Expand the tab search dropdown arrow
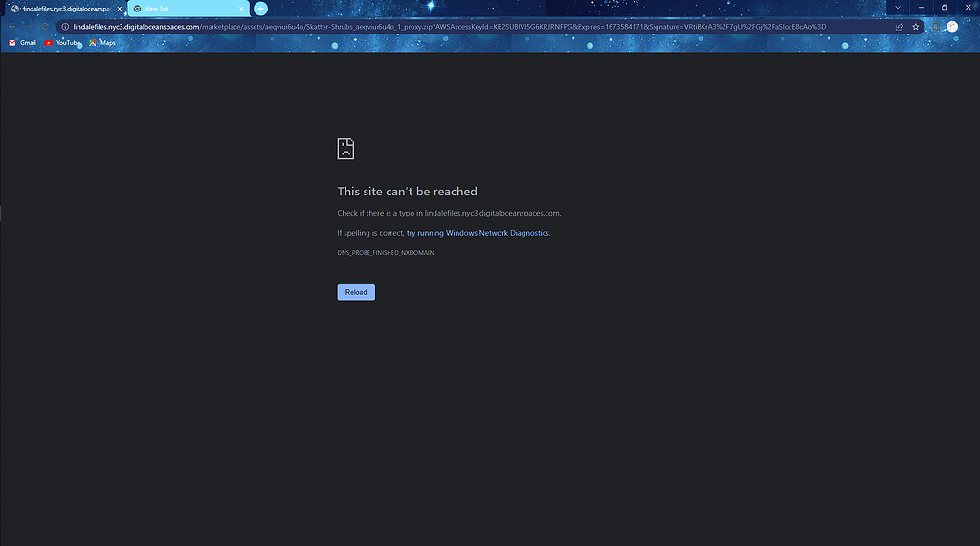980x546 pixels. click(898, 8)
